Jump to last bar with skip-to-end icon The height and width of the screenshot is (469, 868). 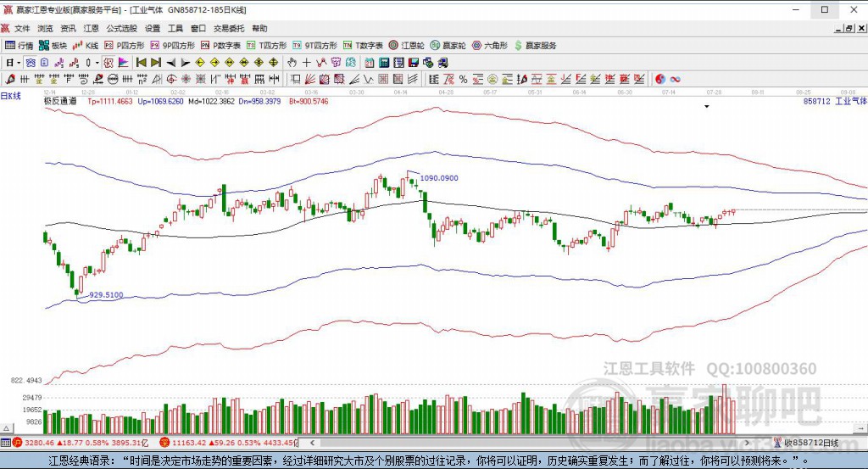coord(156,63)
